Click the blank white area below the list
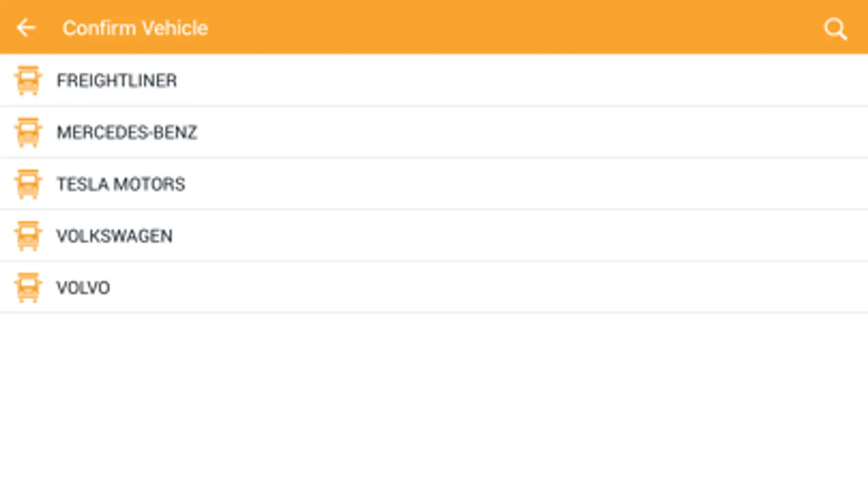Viewport: 868px width, 489px height. (434, 402)
